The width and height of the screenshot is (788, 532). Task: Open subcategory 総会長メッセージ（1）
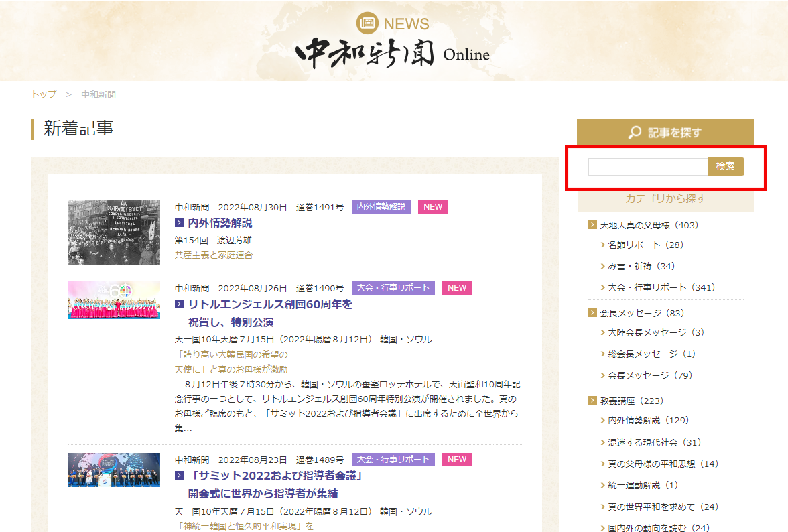pyautogui.click(x=652, y=354)
